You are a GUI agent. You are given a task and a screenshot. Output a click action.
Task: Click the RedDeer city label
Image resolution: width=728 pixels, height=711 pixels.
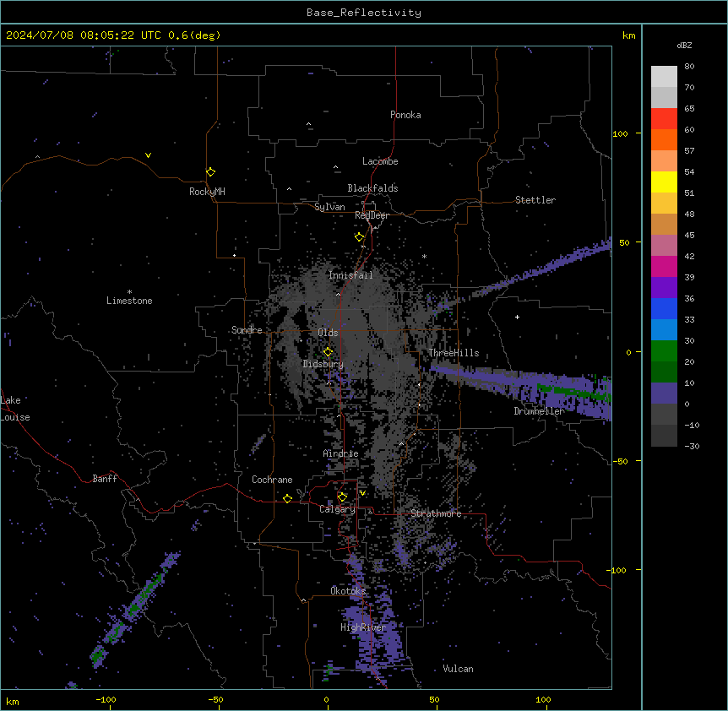point(372,215)
